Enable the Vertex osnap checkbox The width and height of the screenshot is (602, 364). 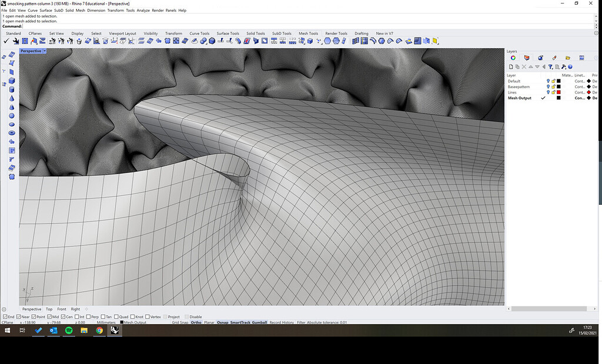(x=148, y=317)
